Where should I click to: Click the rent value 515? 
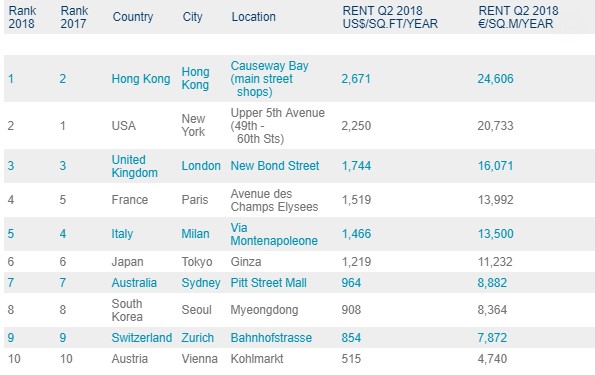tap(351, 359)
